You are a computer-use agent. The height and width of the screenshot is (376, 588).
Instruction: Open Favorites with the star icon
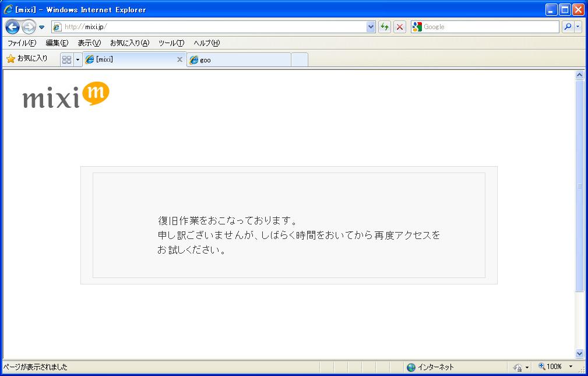(x=27, y=59)
